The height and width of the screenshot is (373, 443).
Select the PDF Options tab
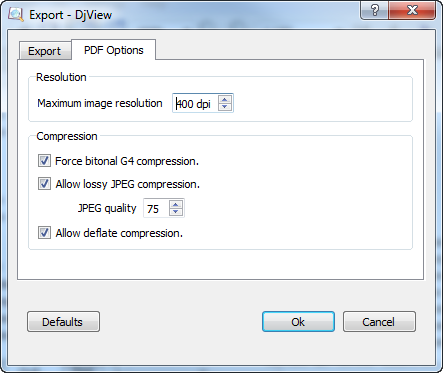pos(113,50)
